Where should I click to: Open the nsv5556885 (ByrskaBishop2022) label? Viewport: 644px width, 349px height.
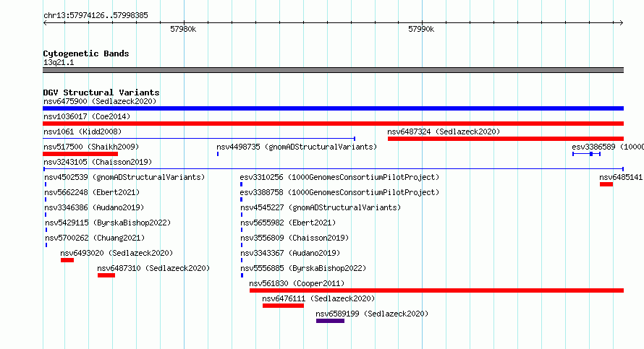pyautogui.click(x=303, y=268)
